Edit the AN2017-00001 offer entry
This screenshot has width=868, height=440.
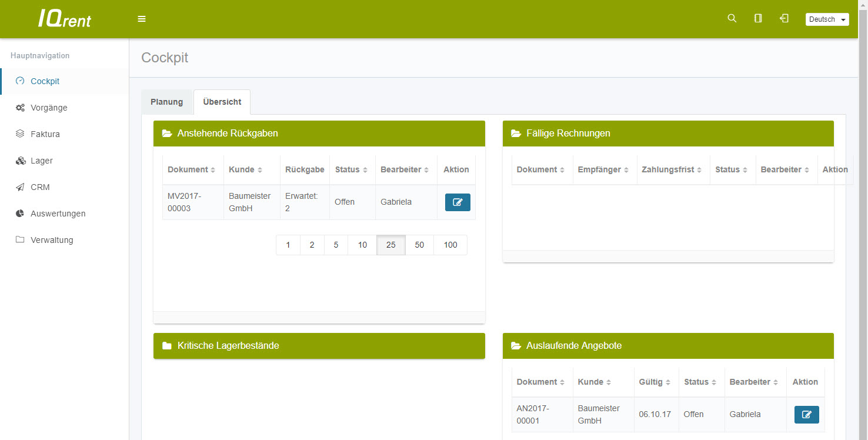click(806, 415)
